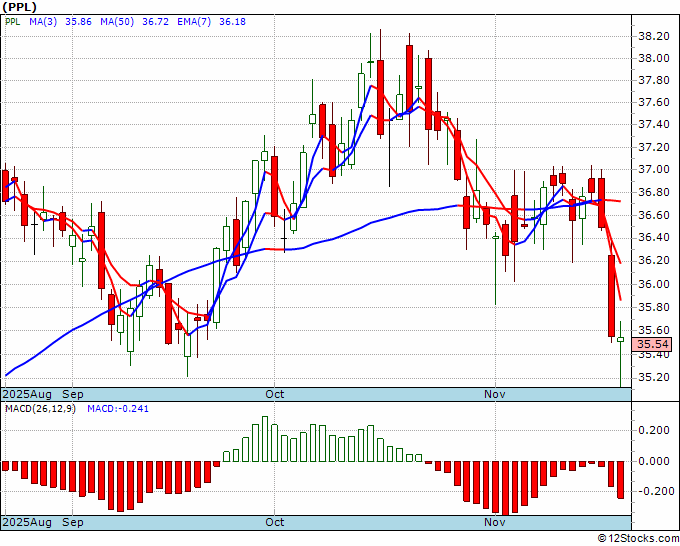The width and height of the screenshot is (680, 546).
Task: Click the 35.20 price axis label
Action: coord(654,377)
